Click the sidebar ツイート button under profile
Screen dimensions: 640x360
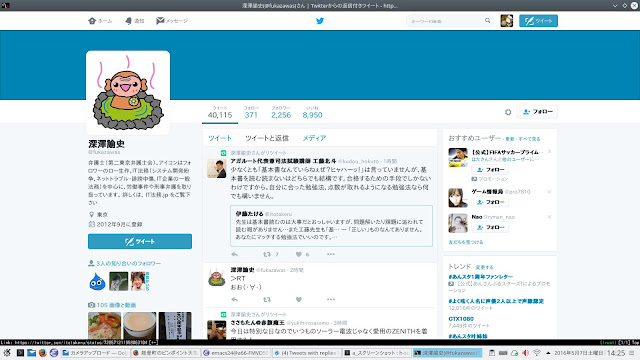pos(140,241)
